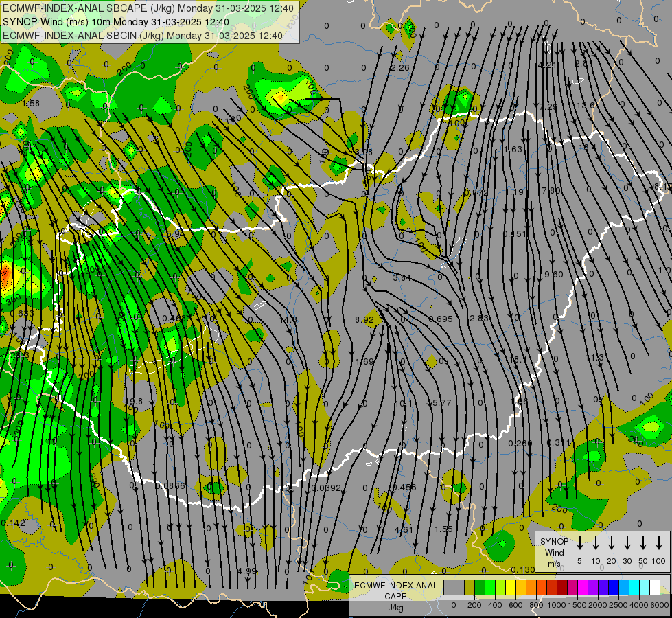Click the 800 tick label in CAPE legend
The width and height of the screenshot is (672, 618).
click(x=536, y=605)
